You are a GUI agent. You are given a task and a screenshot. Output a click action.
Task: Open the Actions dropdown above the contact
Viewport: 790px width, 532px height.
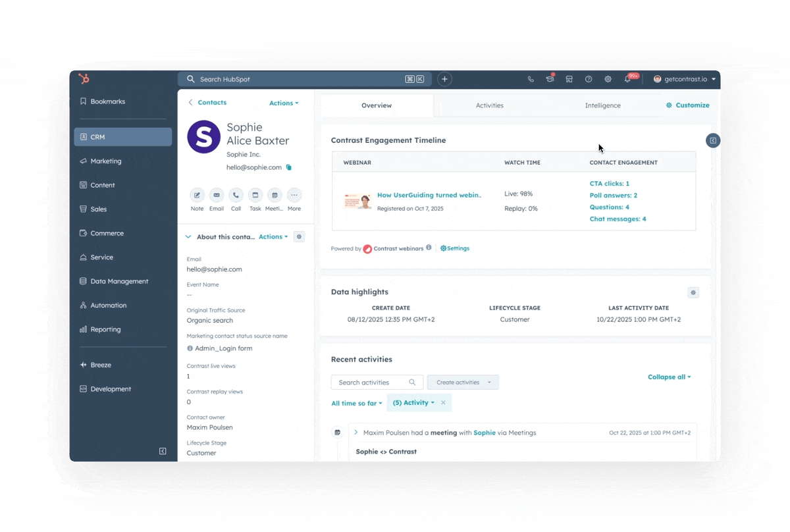283,102
